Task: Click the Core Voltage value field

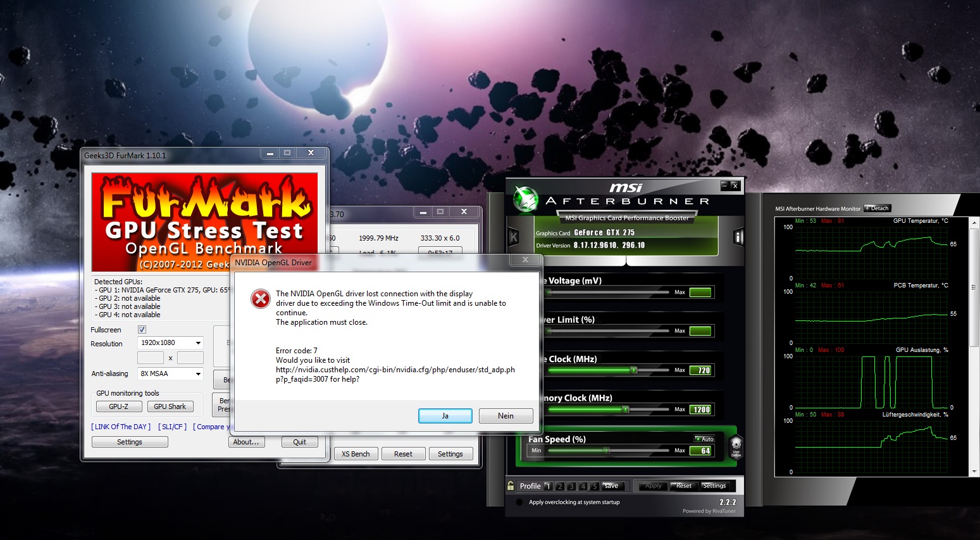Action: tap(700, 292)
